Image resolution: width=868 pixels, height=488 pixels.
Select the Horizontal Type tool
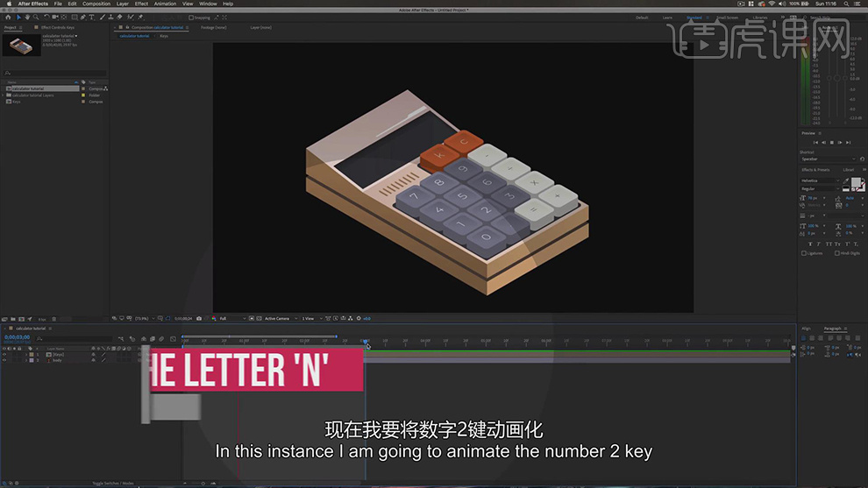[x=92, y=18]
